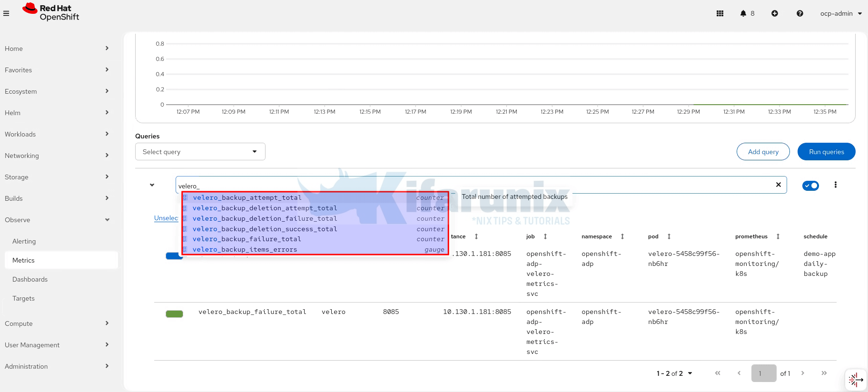Image resolution: width=868 pixels, height=392 pixels.
Task: Collapse the Observe navigation section
Action: [57, 220]
